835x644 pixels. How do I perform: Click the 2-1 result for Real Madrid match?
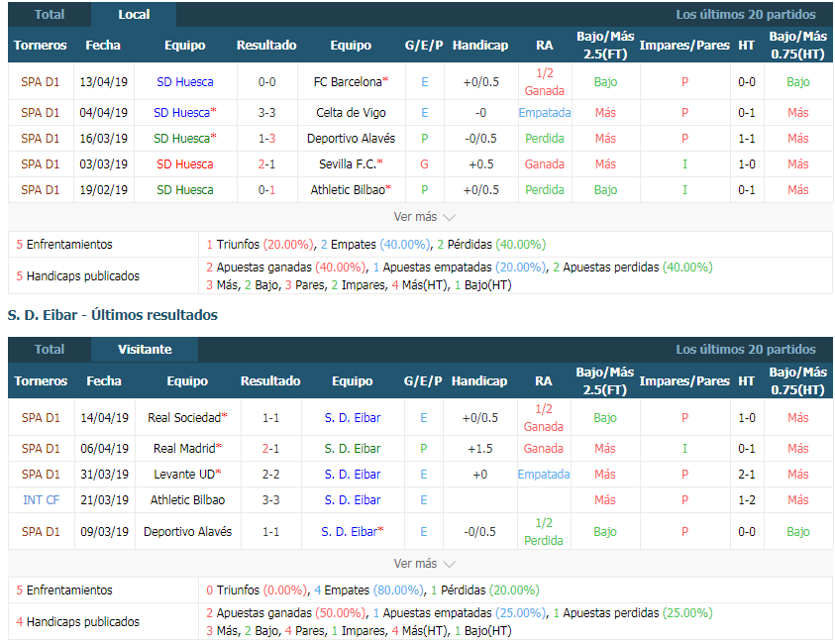coord(270,449)
